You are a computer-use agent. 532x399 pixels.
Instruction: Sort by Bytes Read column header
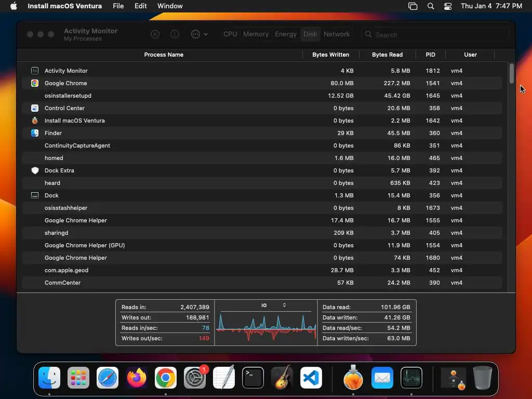click(387, 55)
